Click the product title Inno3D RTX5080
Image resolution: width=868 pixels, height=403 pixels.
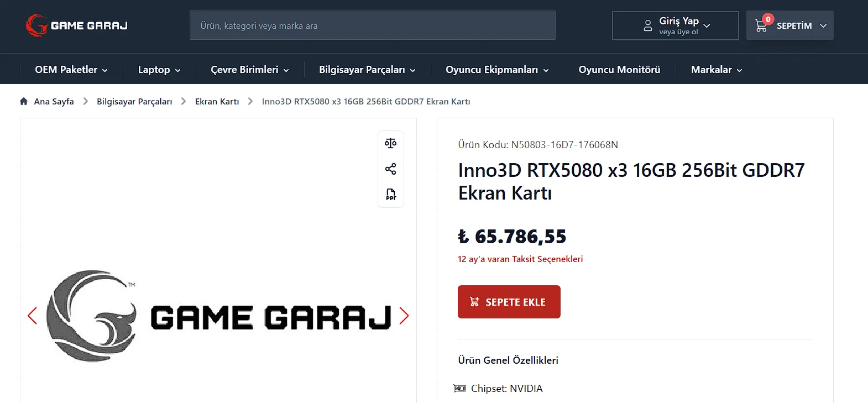(631, 182)
